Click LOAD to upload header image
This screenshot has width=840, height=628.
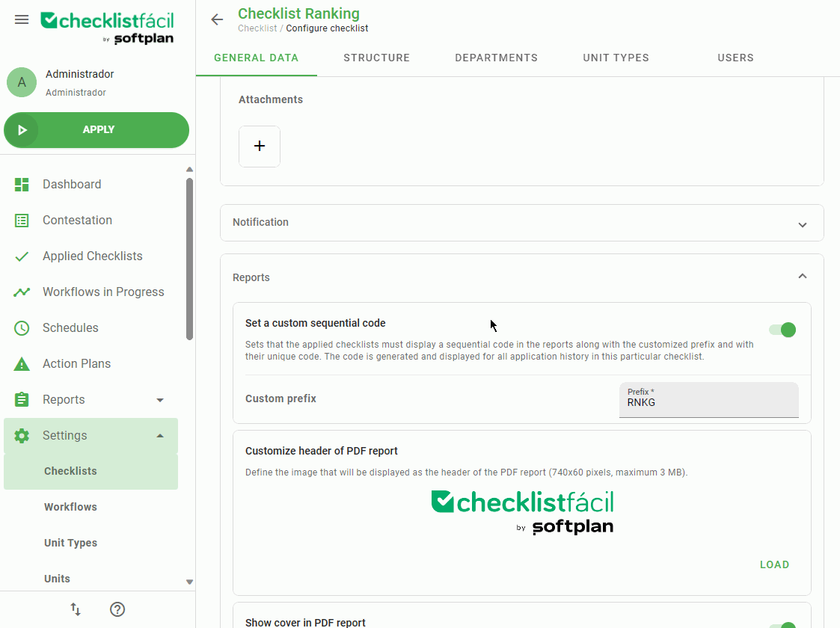[x=775, y=564]
